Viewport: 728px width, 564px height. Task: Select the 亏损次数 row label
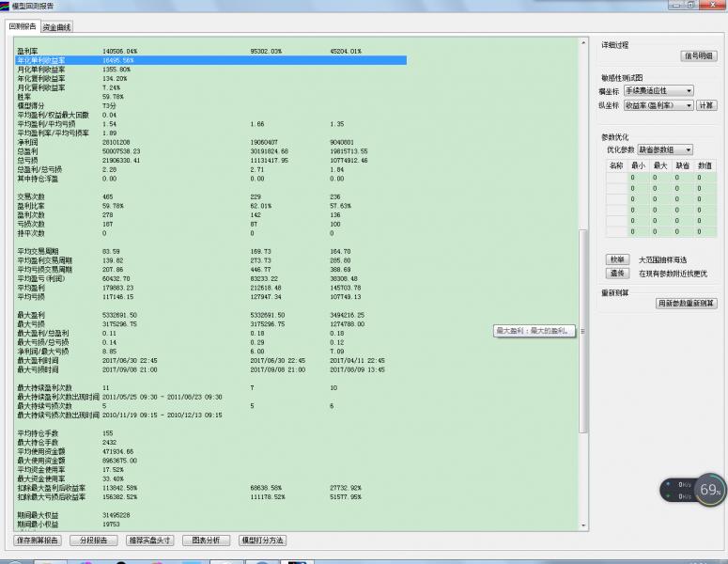tap(31, 224)
